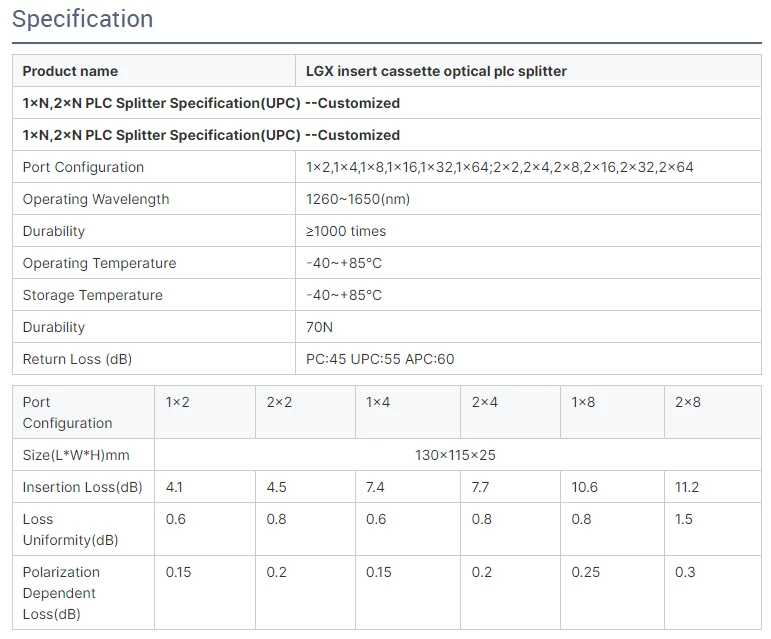Click the Port Configuration values cell

(x=528, y=167)
